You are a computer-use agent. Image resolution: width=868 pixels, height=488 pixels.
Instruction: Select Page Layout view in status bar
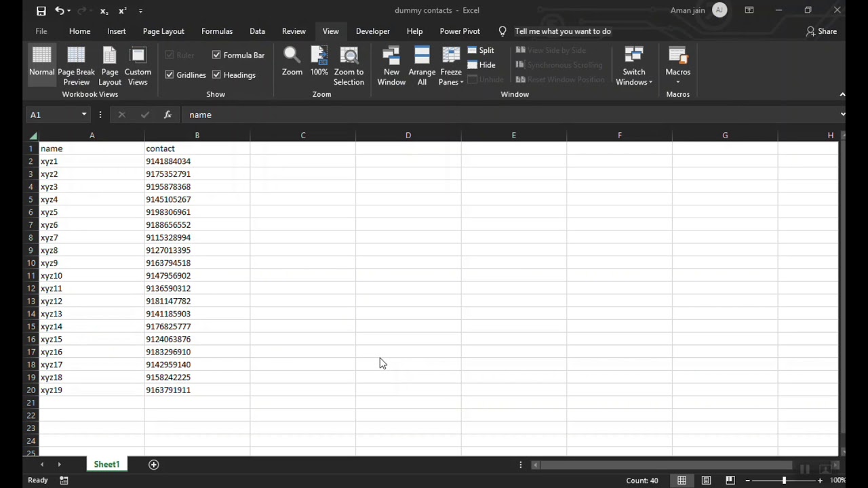706,481
